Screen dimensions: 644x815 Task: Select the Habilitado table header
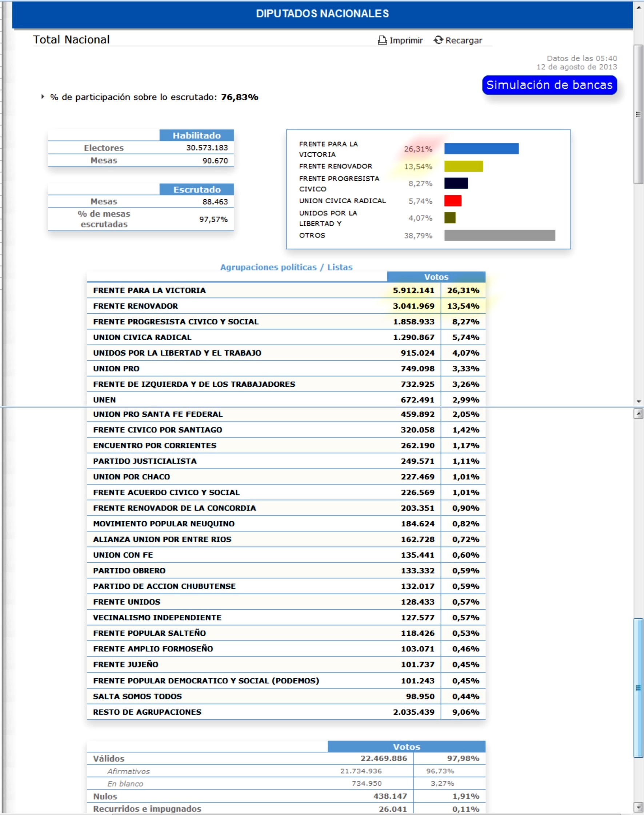(x=196, y=135)
